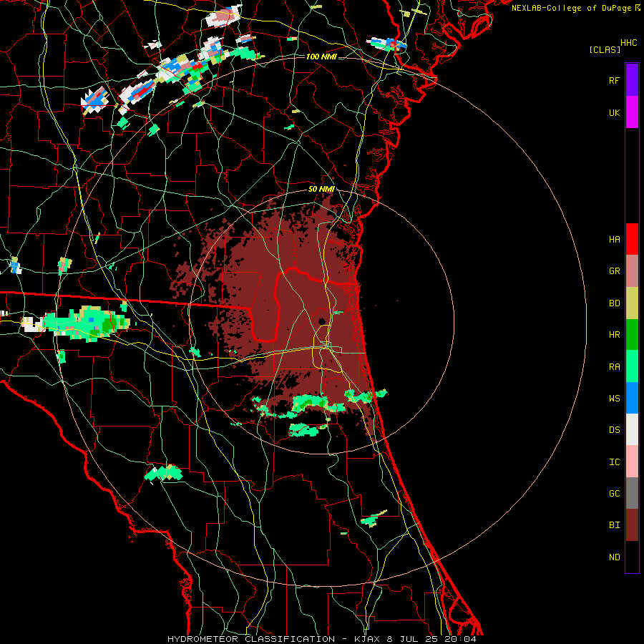This screenshot has width=644, height=644.
Task: Select the GC gray legend swatch
Action: 632,493
